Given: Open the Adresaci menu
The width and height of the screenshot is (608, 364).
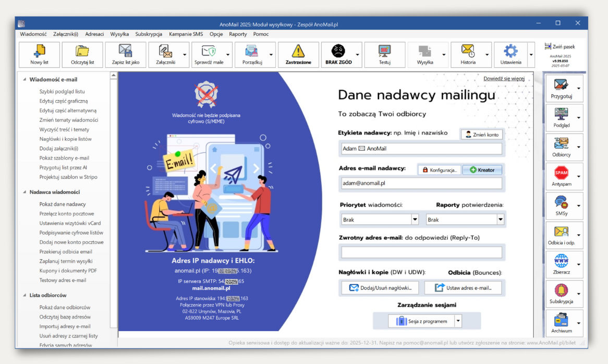Looking at the screenshot, I should [94, 34].
